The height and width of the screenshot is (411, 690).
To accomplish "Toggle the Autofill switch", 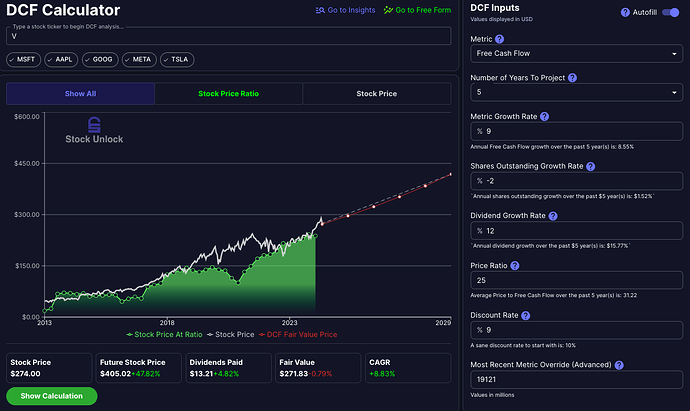I will (671, 12).
